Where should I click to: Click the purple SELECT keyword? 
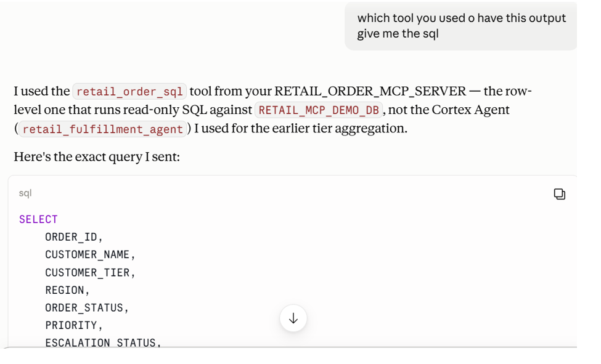[x=38, y=219]
